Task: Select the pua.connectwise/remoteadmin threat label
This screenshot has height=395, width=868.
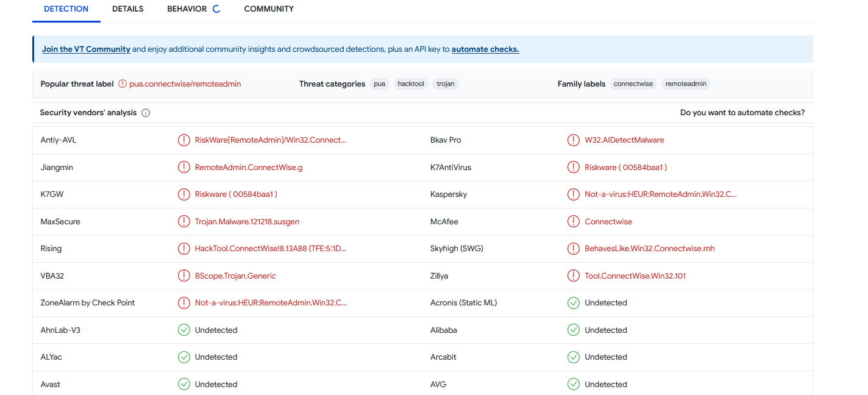Action: pos(185,84)
